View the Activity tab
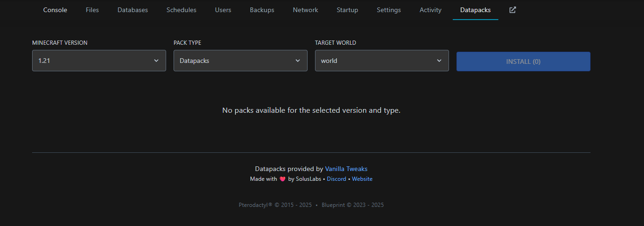 click(430, 10)
